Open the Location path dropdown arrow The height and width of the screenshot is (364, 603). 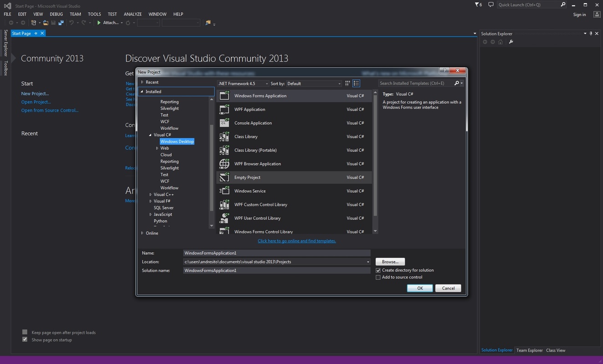pyautogui.click(x=368, y=262)
